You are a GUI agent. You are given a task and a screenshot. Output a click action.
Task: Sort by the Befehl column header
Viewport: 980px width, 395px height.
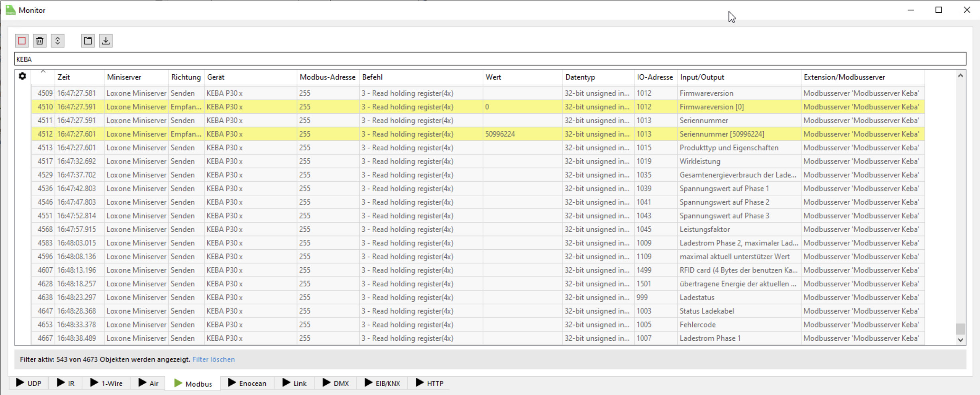point(421,77)
